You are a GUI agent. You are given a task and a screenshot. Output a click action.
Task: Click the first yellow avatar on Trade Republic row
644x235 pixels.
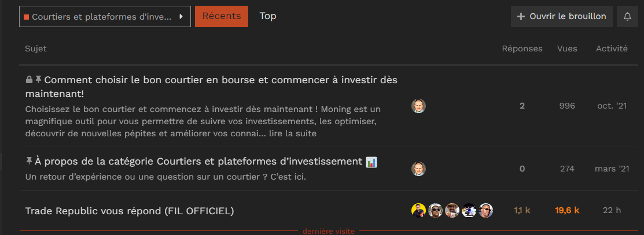[418, 210]
